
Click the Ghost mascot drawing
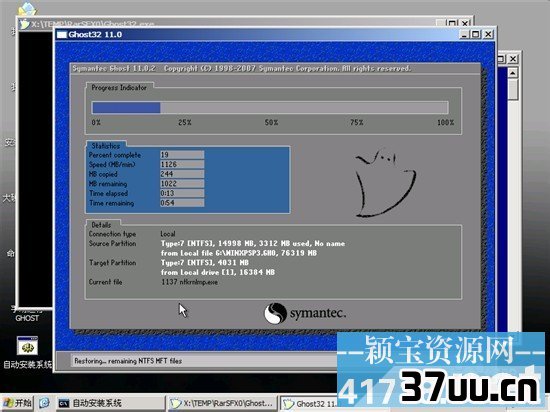[x=385, y=183]
